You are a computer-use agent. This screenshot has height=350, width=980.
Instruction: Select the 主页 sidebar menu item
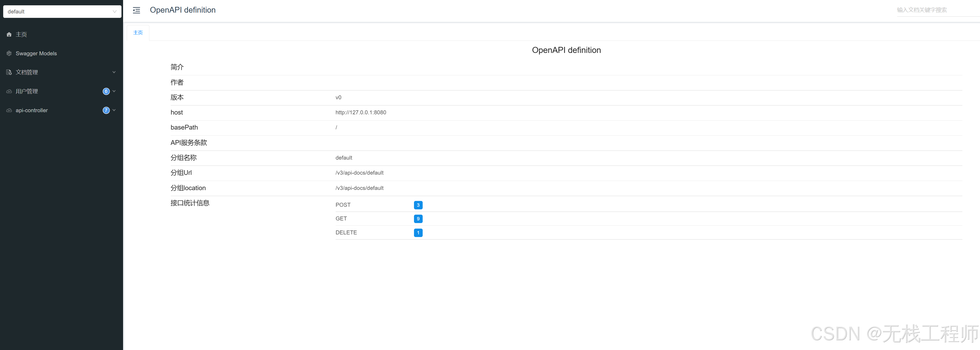coord(21,34)
